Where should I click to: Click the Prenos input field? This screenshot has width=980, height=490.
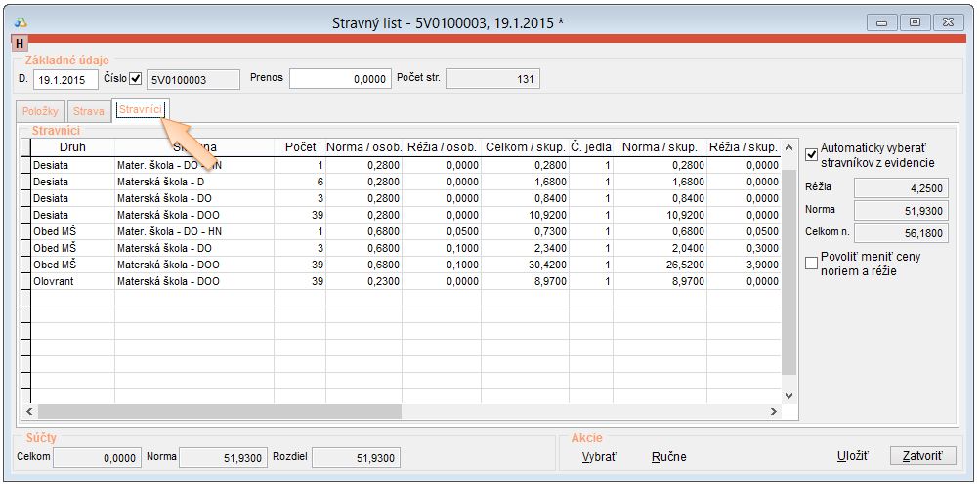pos(340,79)
